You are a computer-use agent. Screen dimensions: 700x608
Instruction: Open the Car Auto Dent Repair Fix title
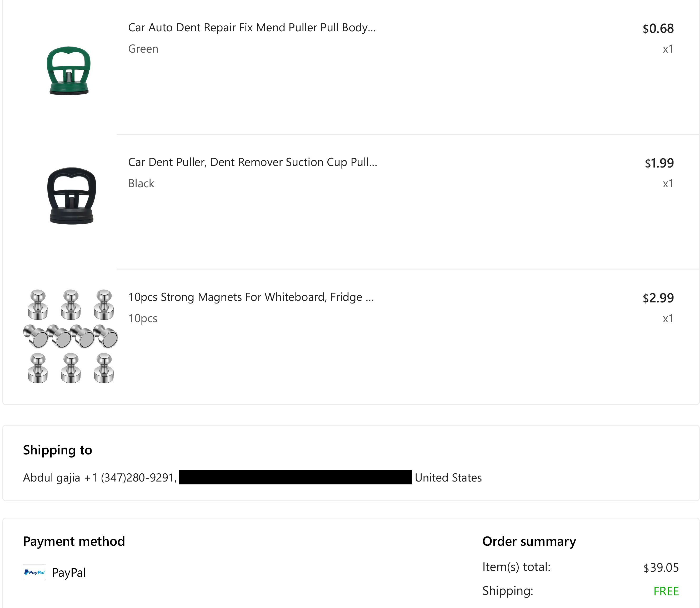(x=252, y=28)
